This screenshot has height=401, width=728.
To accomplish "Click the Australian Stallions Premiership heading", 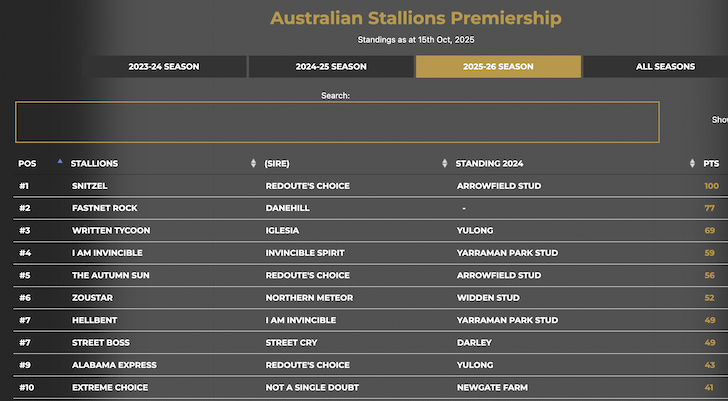I will pos(416,18).
